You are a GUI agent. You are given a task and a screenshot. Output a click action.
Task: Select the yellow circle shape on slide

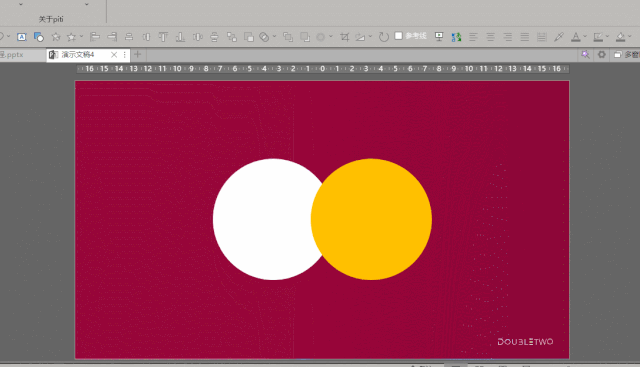pyautogui.click(x=371, y=219)
